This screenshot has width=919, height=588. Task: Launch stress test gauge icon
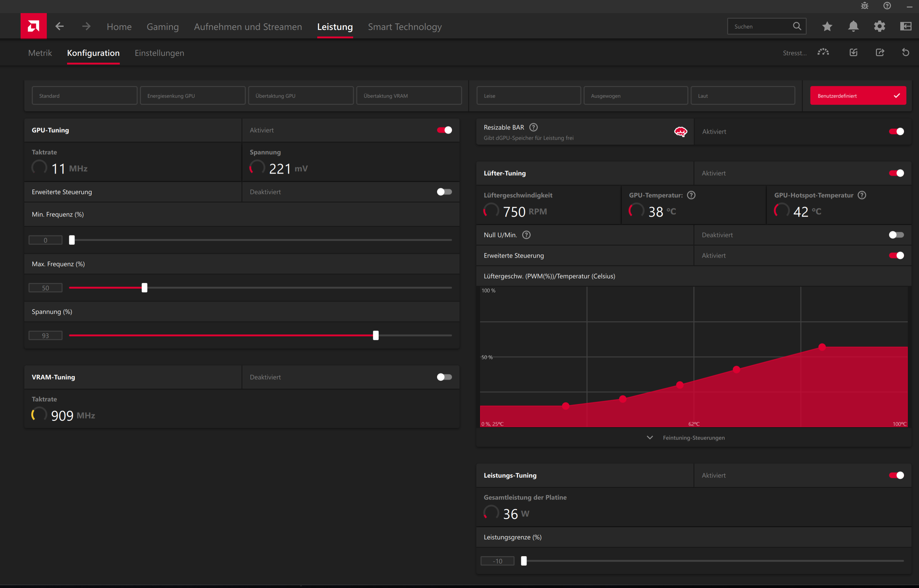pyautogui.click(x=823, y=52)
